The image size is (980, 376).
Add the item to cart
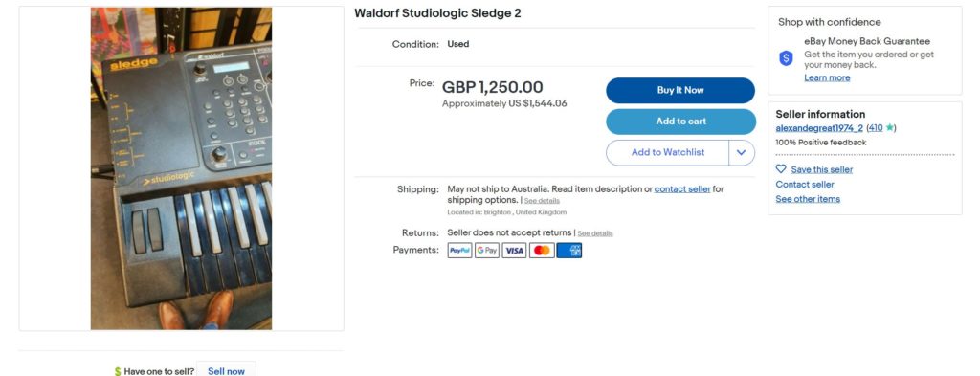(x=680, y=122)
